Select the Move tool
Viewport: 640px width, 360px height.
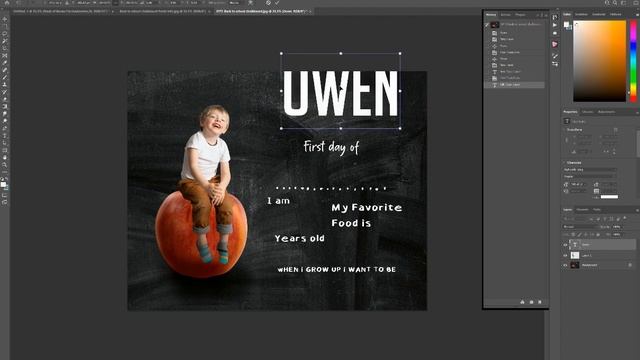pos(5,19)
